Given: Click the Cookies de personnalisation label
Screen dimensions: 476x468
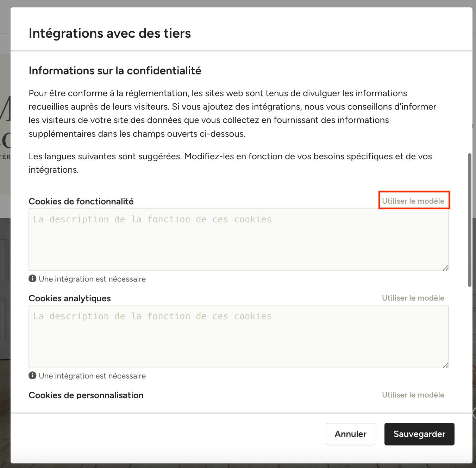Looking at the screenshot, I should point(86,395).
